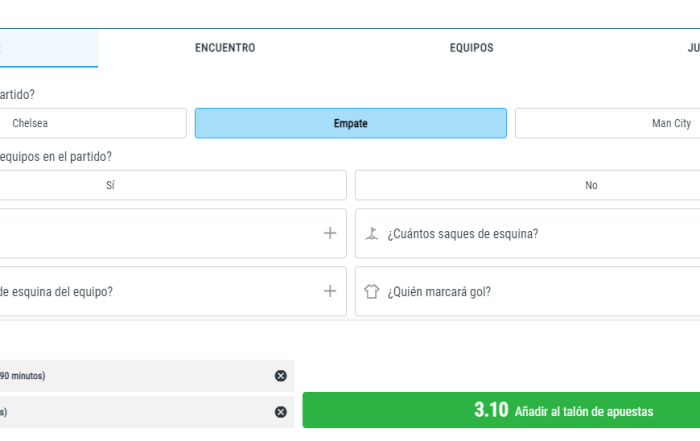Remove the bottom selection using its X icon
This screenshot has width=700, height=441.
click(280, 411)
